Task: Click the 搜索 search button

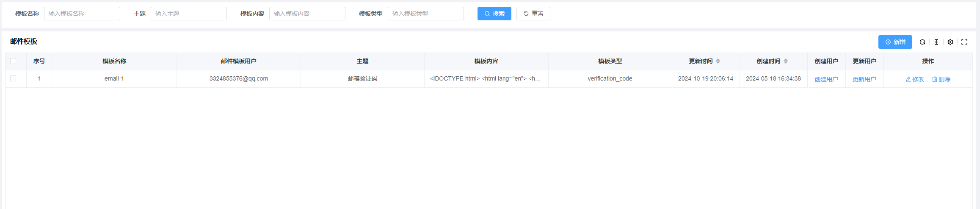Action: point(494,14)
